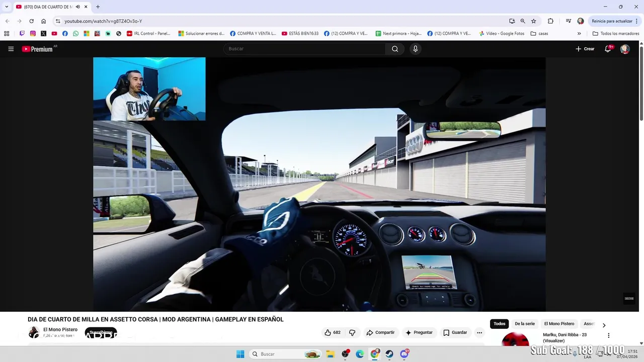
Task: Close the current YouTube tab
Action: pos(86,7)
